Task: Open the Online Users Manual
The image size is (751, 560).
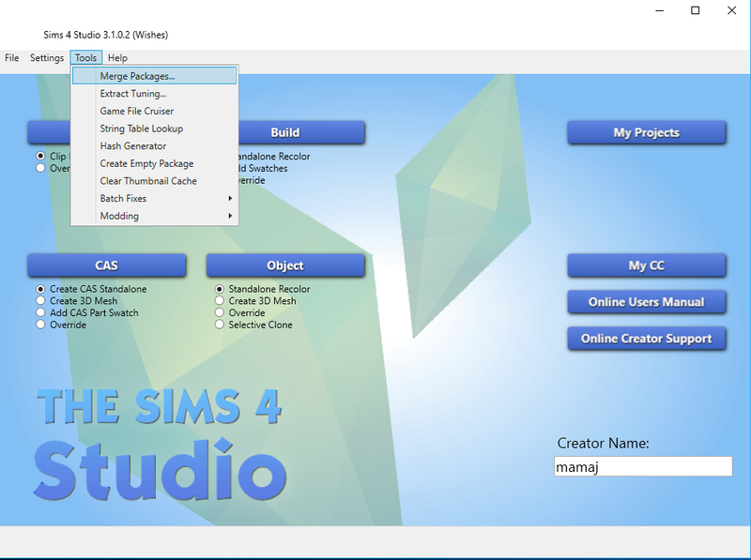Action: coord(647,302)
